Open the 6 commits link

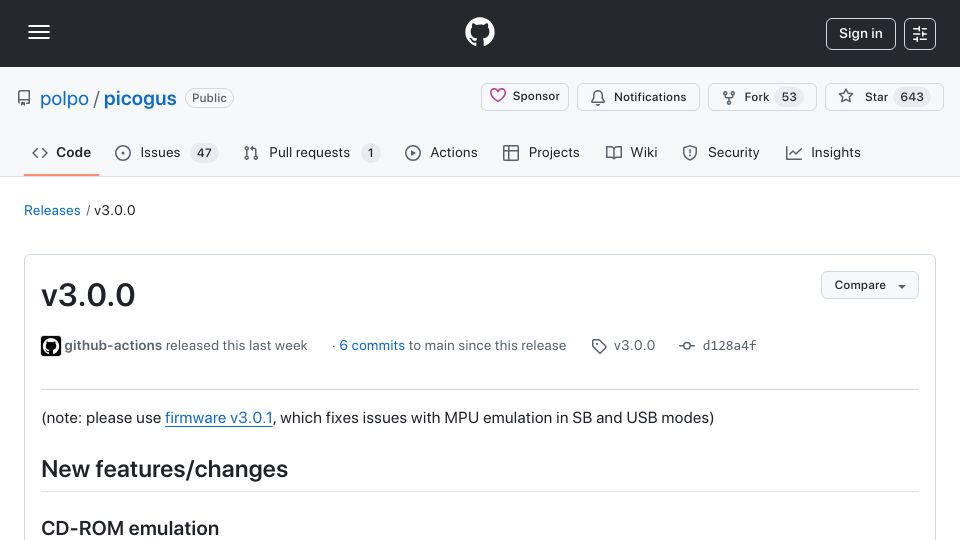tap(372, 345)
